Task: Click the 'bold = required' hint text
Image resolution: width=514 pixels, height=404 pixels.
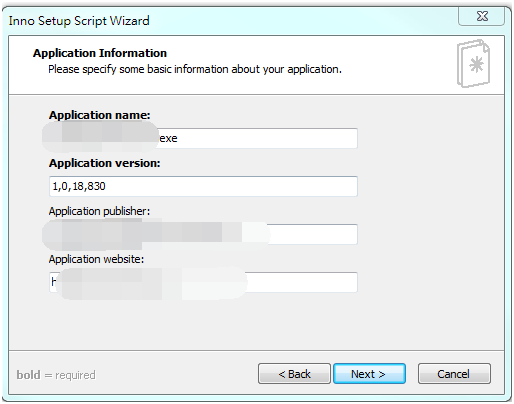Action: click(56, 375)
